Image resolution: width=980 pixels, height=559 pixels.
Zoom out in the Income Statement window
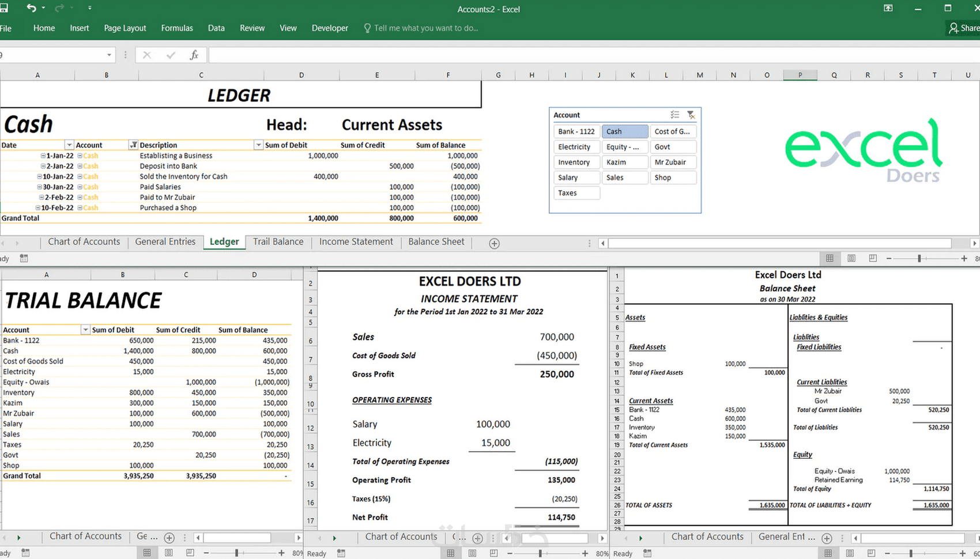510,554
